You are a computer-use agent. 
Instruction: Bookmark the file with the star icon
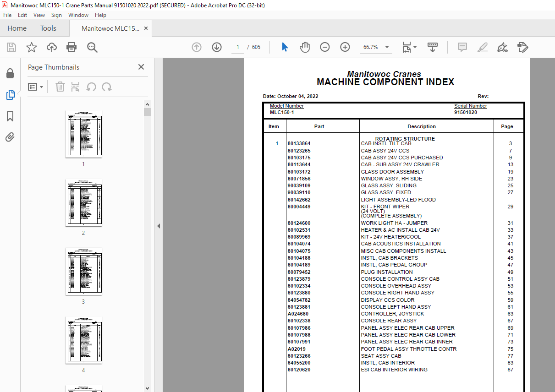point(31,47)
